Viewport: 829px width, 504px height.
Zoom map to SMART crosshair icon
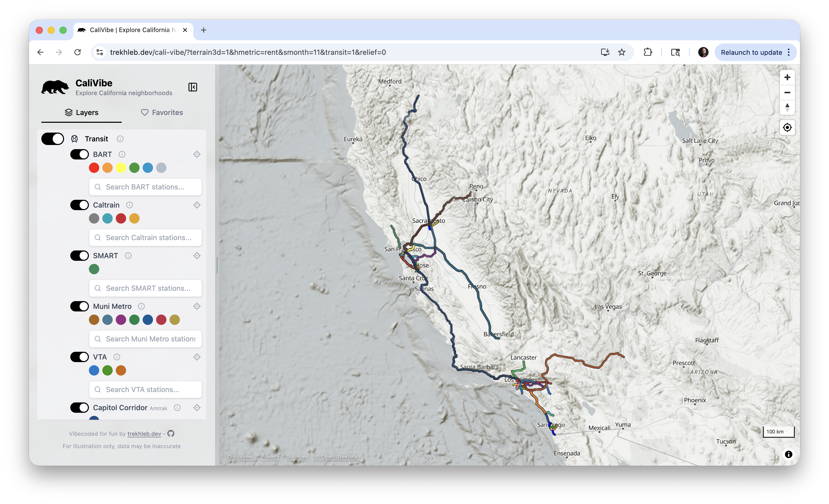pyautogui.click(x=197, y=256)
